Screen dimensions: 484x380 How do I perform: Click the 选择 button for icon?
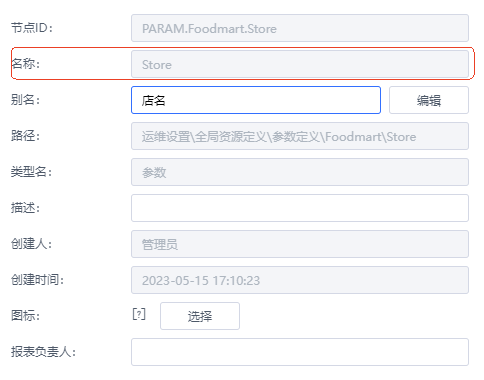(200, 316)
